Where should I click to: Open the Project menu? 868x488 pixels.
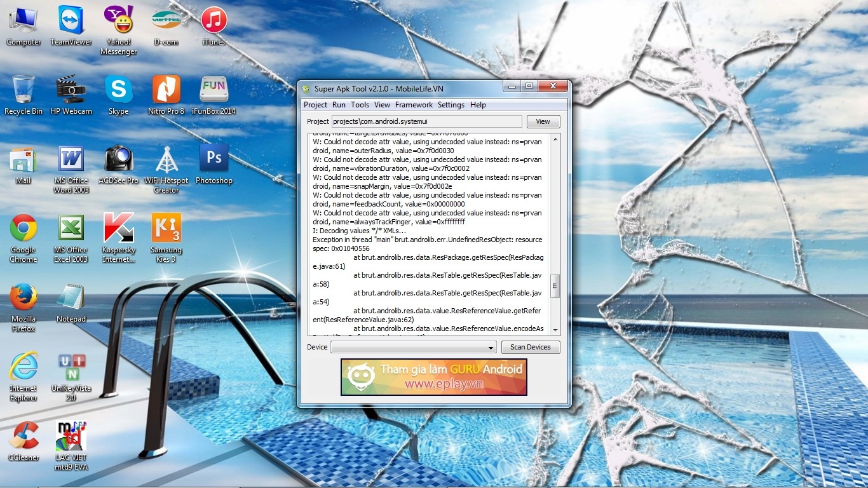coord(315,105)
